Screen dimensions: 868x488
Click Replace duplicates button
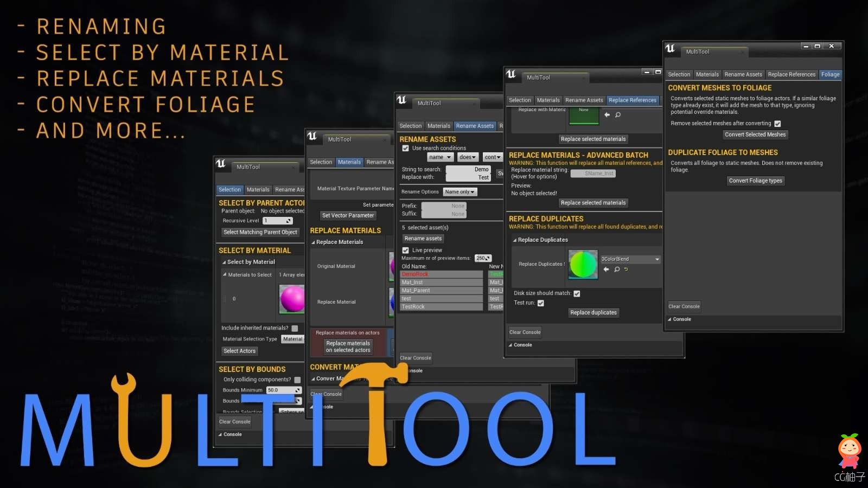(x=593, y=313)
